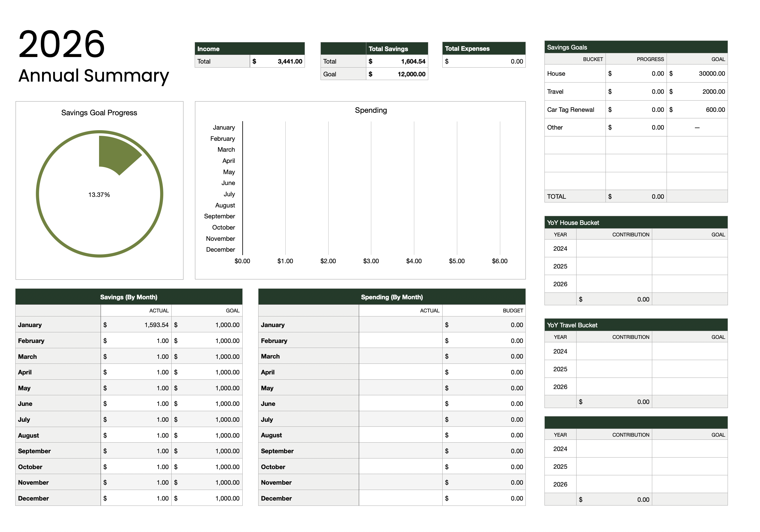Click the Savings (By Month) header
The width and height of the screenshot is (760, 532).
pos(129,297)
